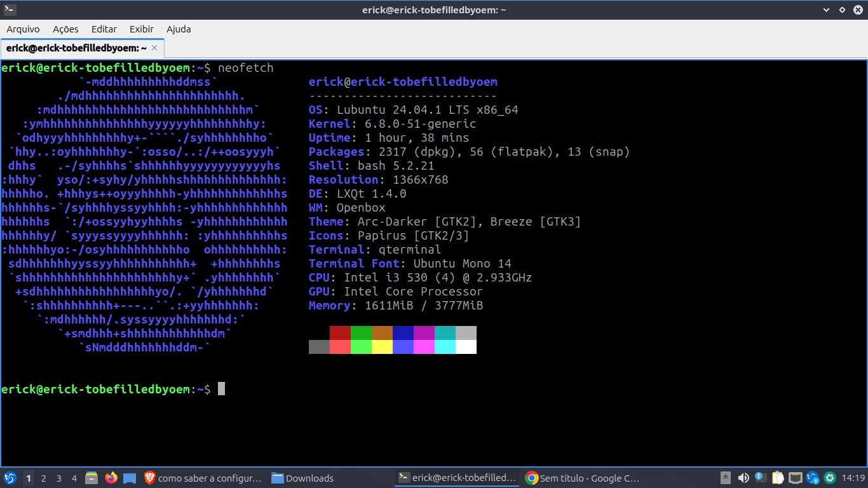This screenshot has height=488, width=868.
Task: Click the dark green color block
Action: [361, 333]
